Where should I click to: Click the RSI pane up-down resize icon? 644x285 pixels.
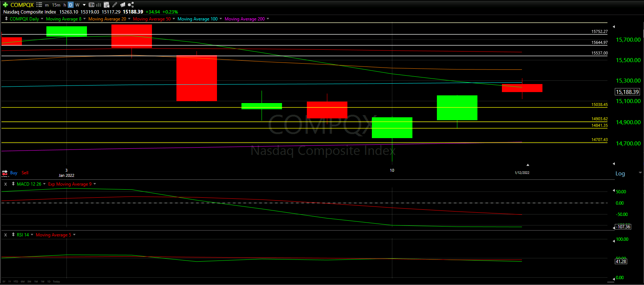(13, 235)
